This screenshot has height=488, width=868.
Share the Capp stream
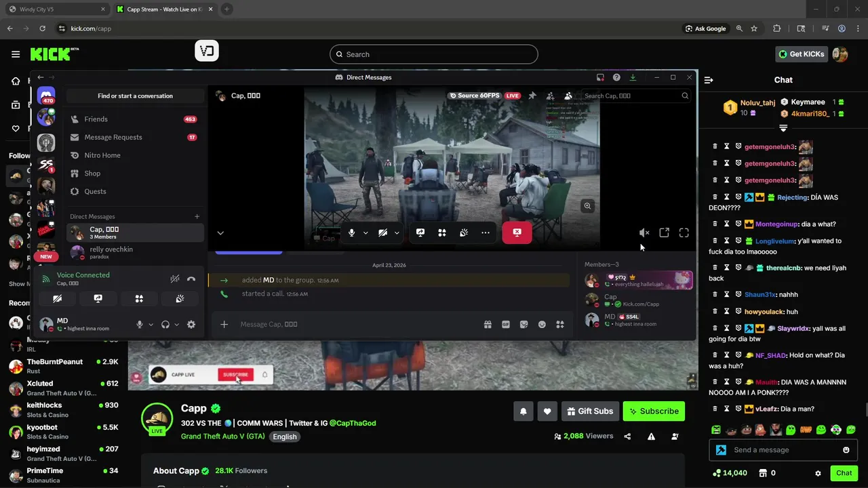tap(627, 436)
